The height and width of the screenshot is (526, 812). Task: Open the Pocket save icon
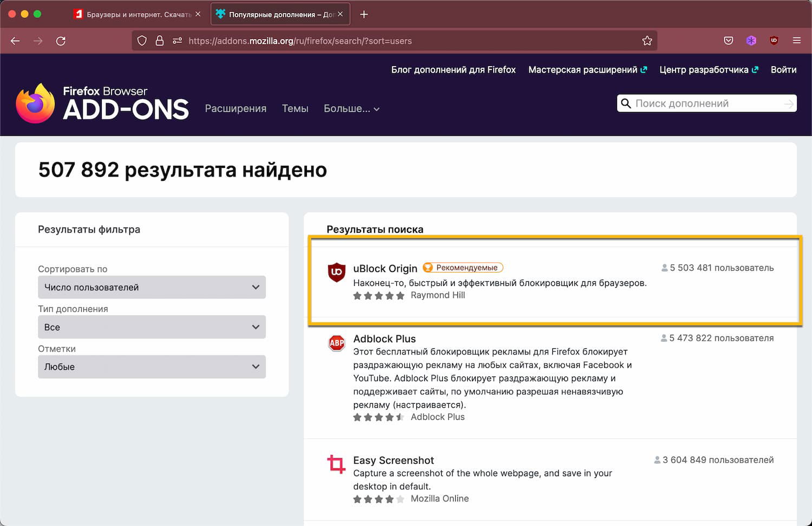click(729, 41)
